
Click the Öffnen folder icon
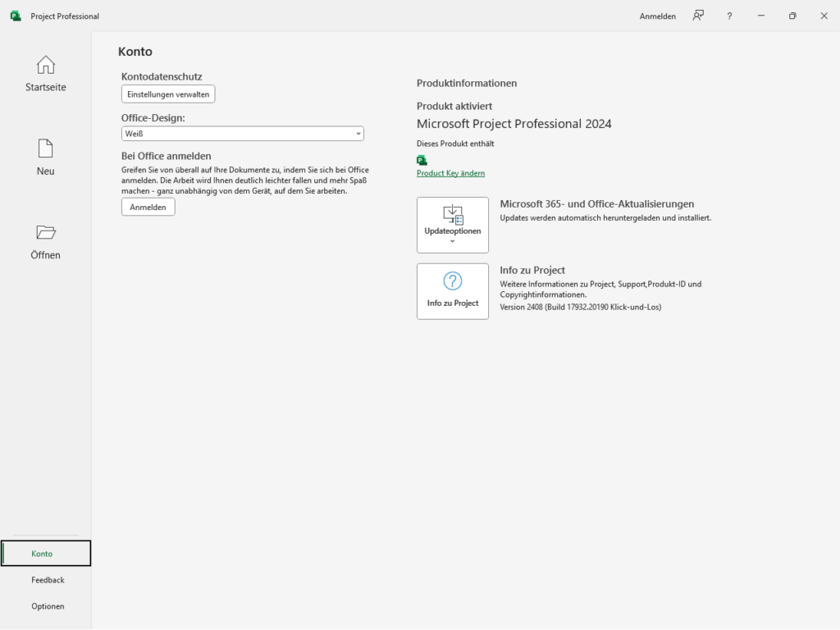46,232
